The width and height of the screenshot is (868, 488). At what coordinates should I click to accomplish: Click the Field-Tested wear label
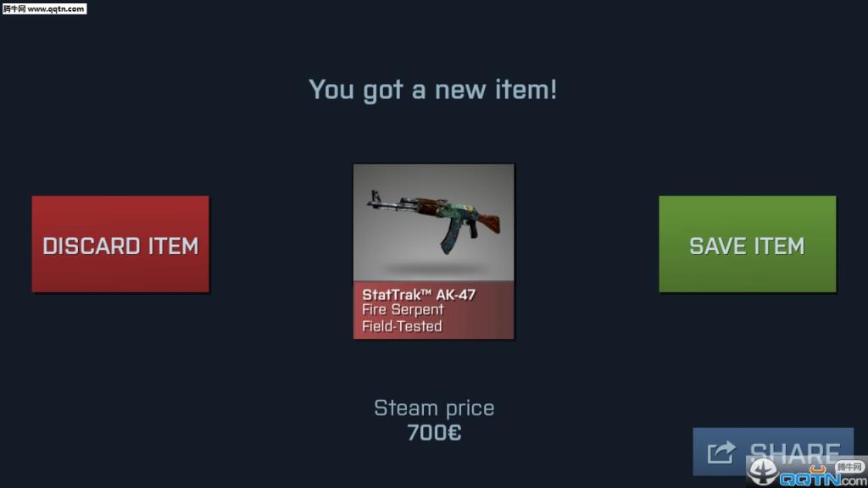click(x=402, y=326)
